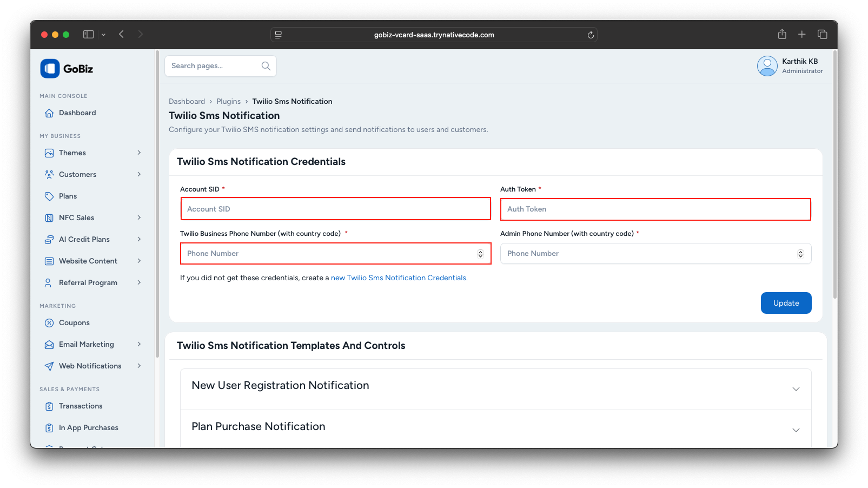Screen dimensions: 868x488
Task: Click the 'Twilio Sms Notification' breadcrumb text
Action: 292,102
